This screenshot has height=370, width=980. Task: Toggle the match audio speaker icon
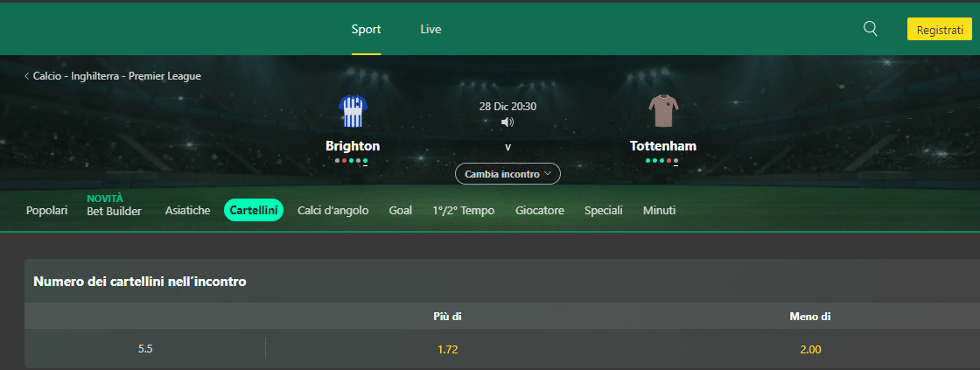click(507, 122)
